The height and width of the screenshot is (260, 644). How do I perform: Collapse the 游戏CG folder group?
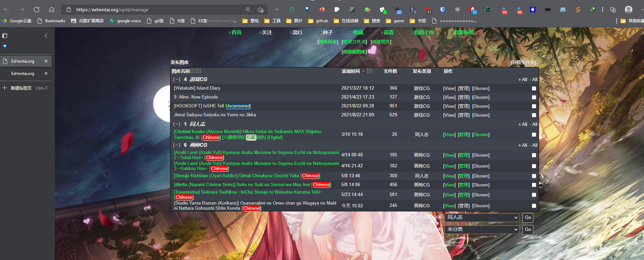(x=177, y=79)
